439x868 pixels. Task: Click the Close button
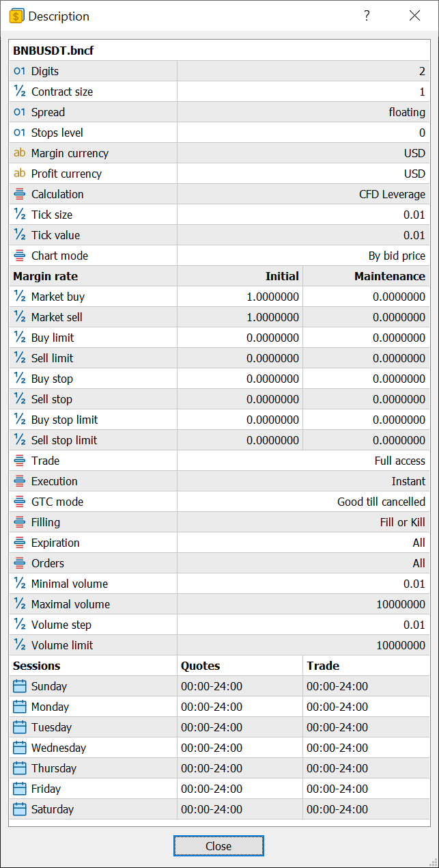point(218,846)
